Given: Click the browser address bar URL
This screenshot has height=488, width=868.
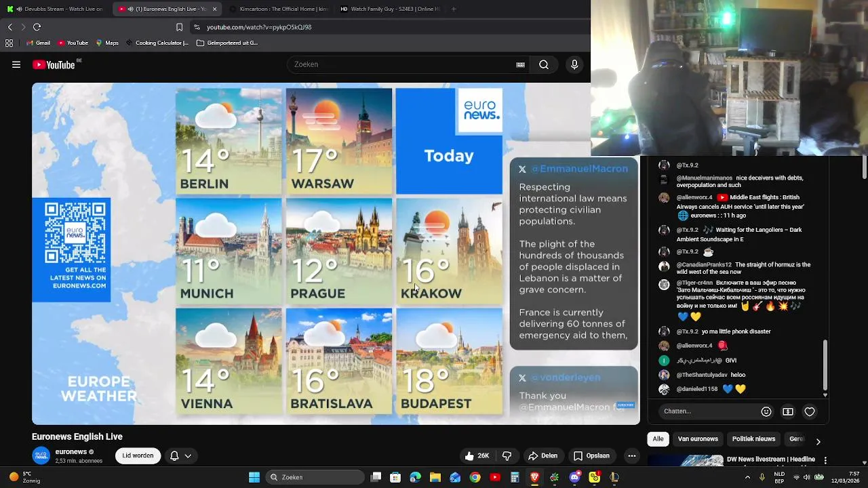Looking at the screenshot, I should click(x=259, y=27).
